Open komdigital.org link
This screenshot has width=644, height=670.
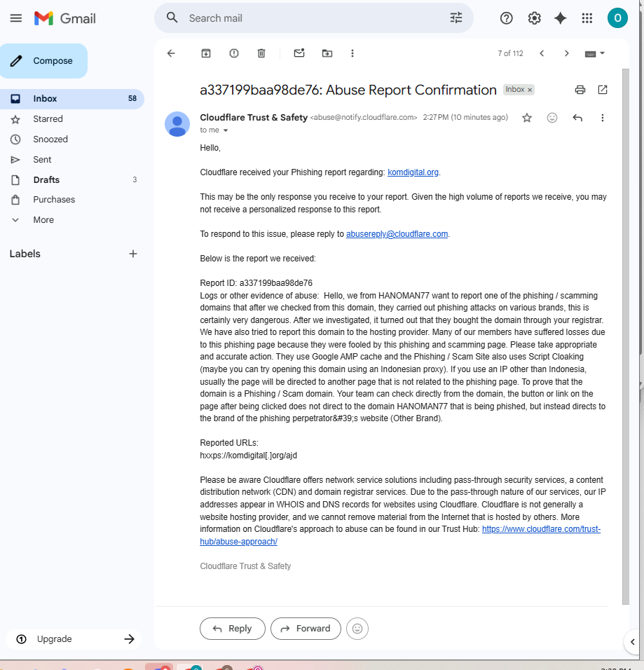pos(413,172)
